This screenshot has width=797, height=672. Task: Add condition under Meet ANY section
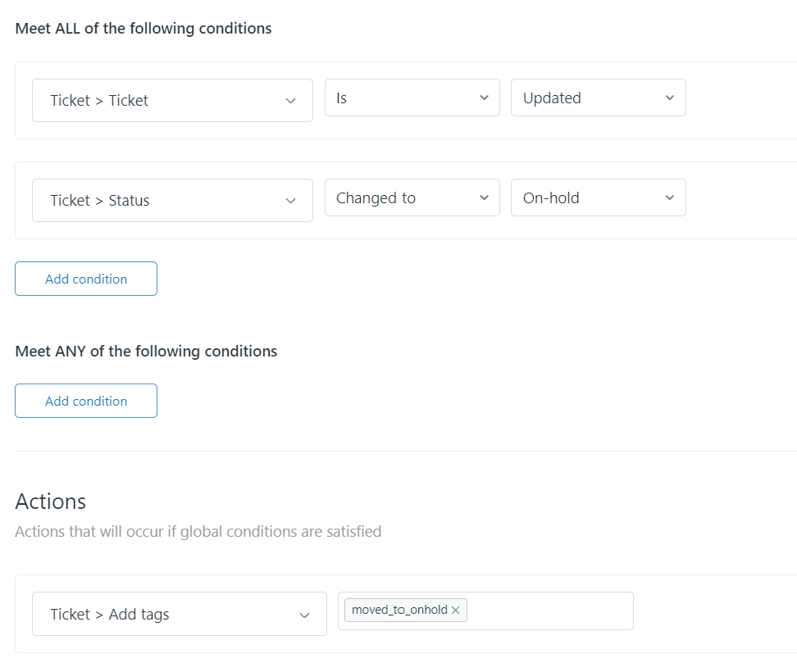pos(86,402)
